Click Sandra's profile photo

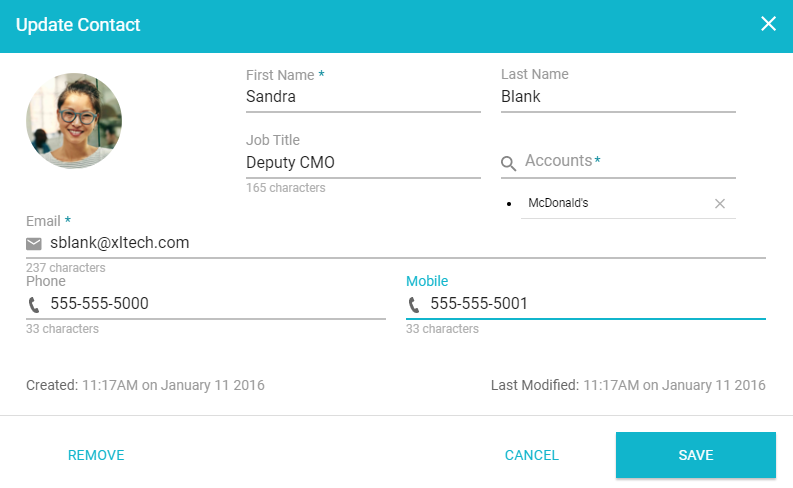[74, 120]
